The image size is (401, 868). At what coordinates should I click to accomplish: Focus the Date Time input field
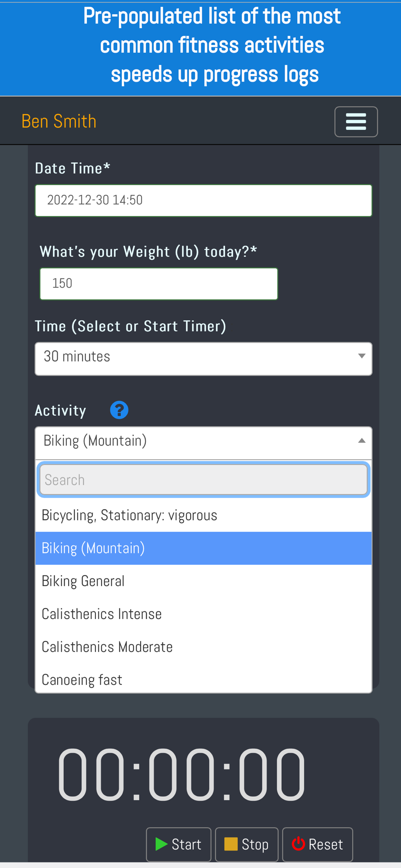click(204, 201)
